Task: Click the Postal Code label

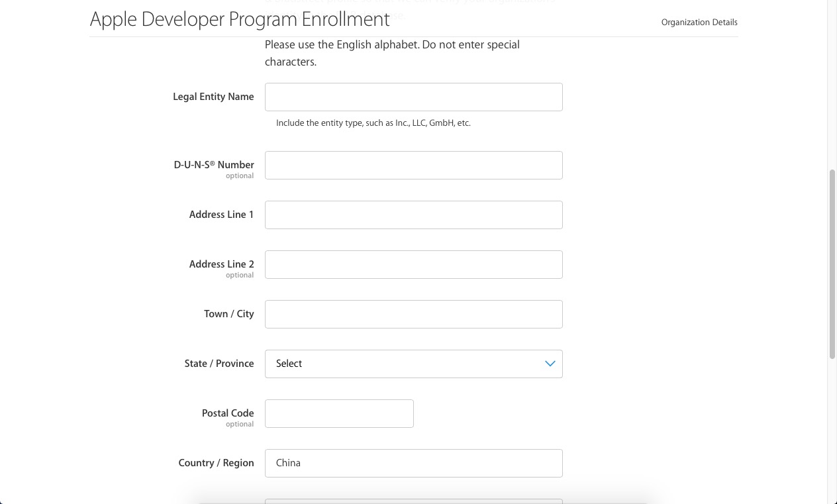Action: 227,413
